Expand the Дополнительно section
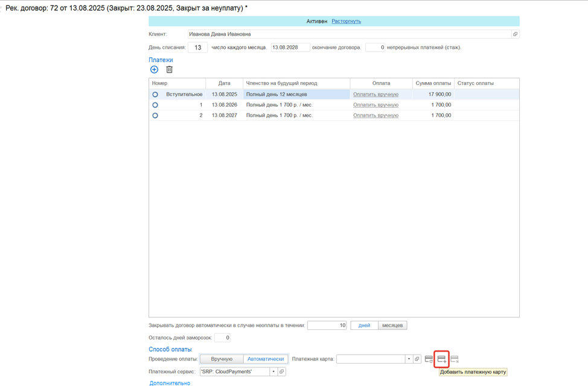Screen dimensions: 588x386 point(170,383)
